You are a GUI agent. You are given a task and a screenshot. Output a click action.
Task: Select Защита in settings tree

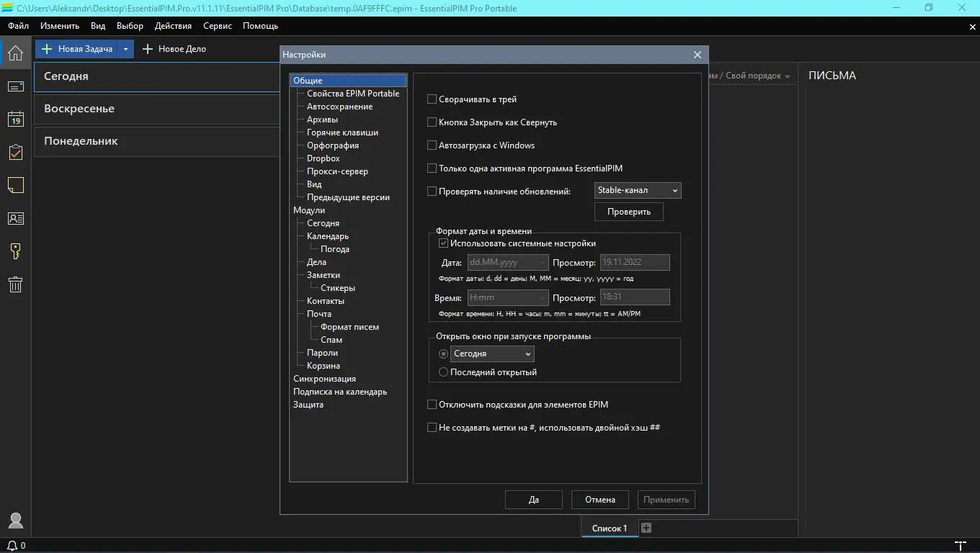(308, 405)
